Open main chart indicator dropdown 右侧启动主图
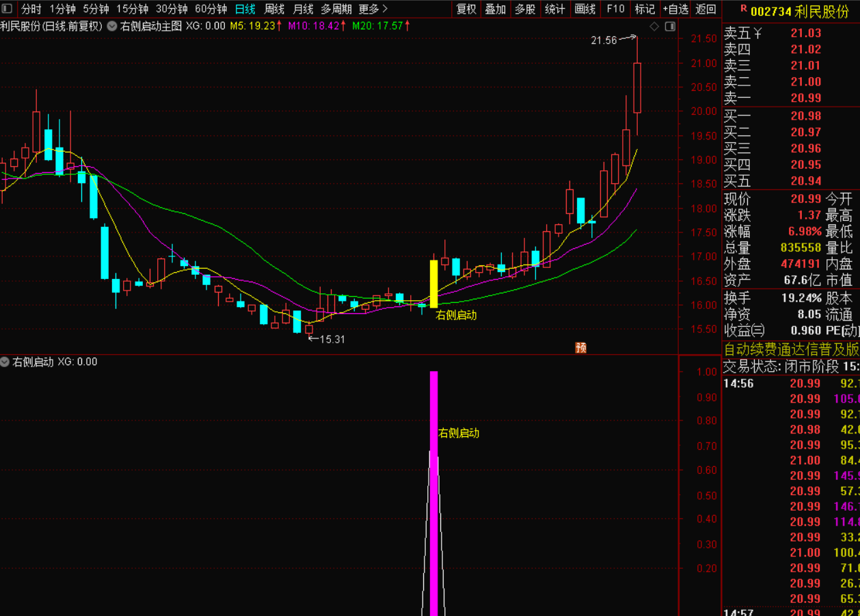The width and height of the screenshot is (860, 616). coord(112,26)
